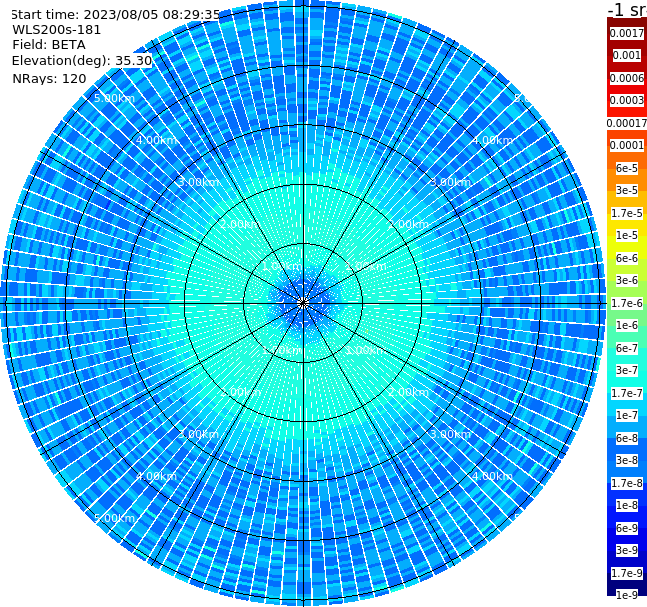Pick the 1e-6 colorbar value
The height and width of the screenshot is (607, 647).
[627, 325]
